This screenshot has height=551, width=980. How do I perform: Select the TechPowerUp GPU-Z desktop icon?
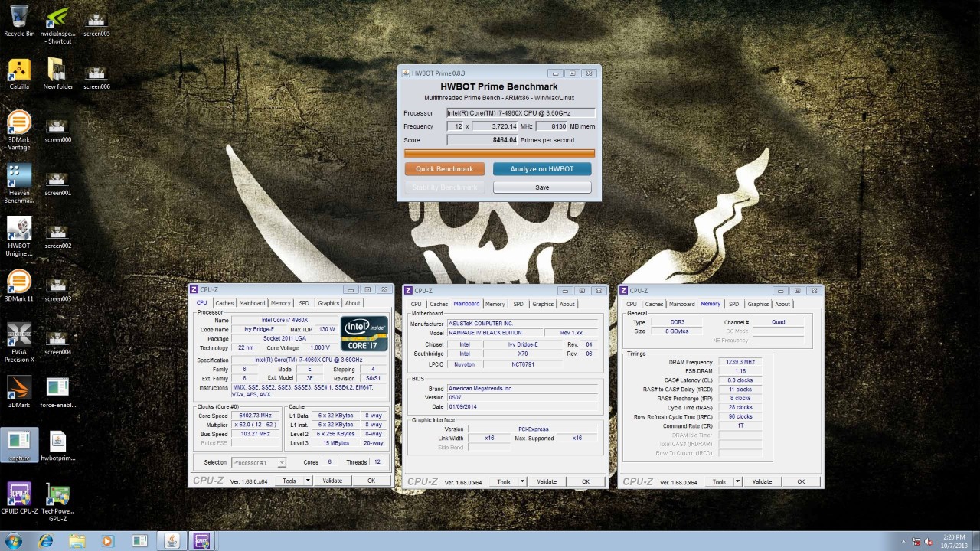[x=57, y=501]
